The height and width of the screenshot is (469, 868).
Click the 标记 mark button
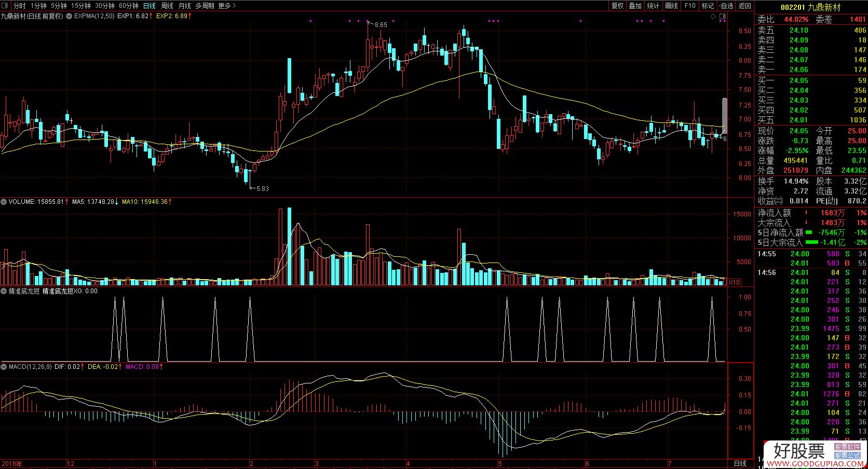(x=708, y=6)
